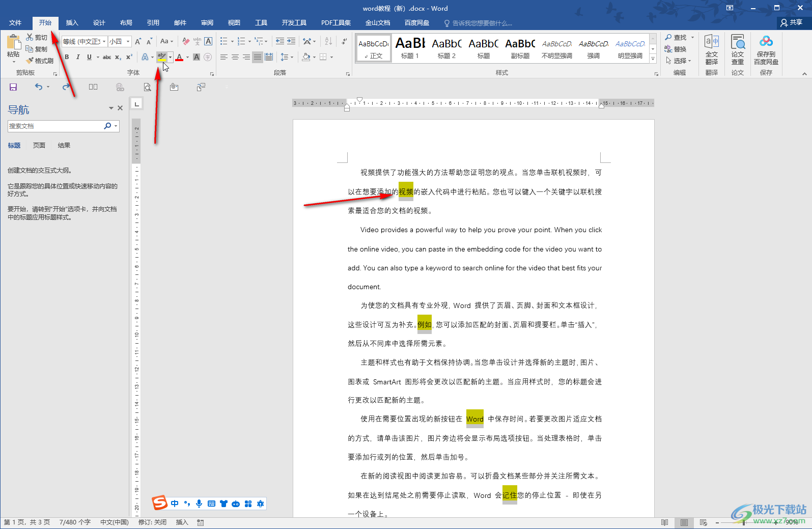Switch to 布局 (Layout) tab
The width and height of the screenshot is (812, 529).
(x=126, y=23)
